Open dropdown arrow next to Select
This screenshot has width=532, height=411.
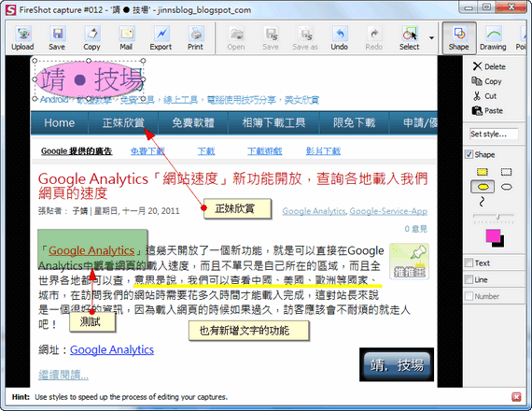point(431,38)
